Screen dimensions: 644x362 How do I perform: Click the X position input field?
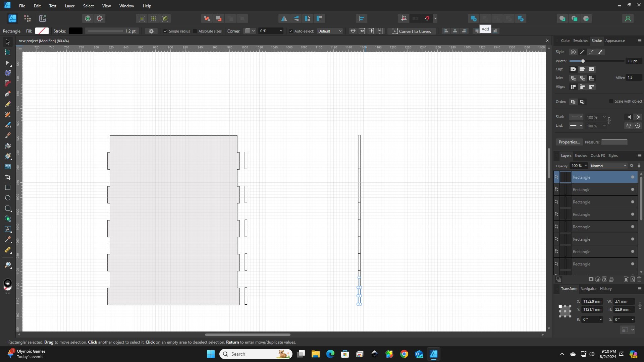[592, 301]
